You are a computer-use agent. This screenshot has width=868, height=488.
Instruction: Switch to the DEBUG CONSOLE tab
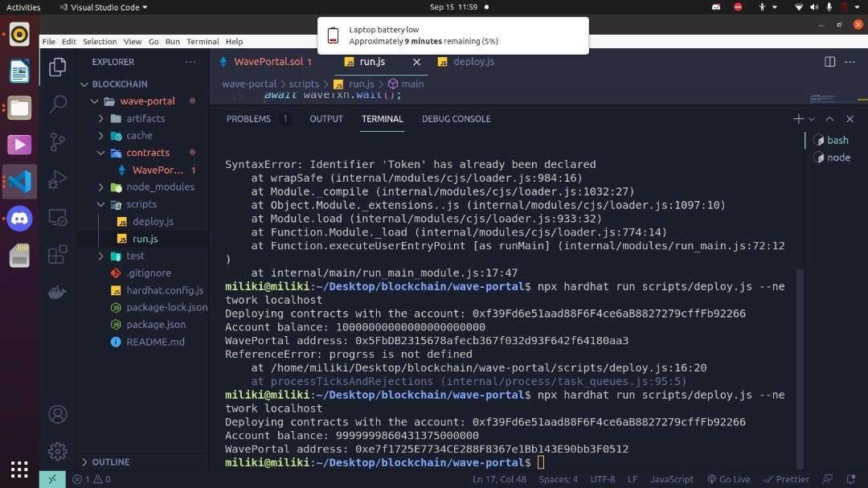click(x=457, y=119)
